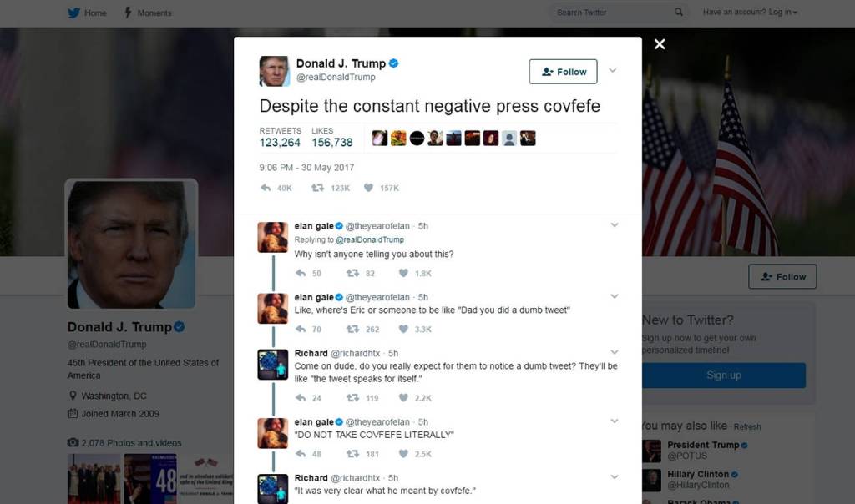This screenshot has height=504, width=855.
Task: Open the Moments tab in top navigation
Action: pos(147,13)
